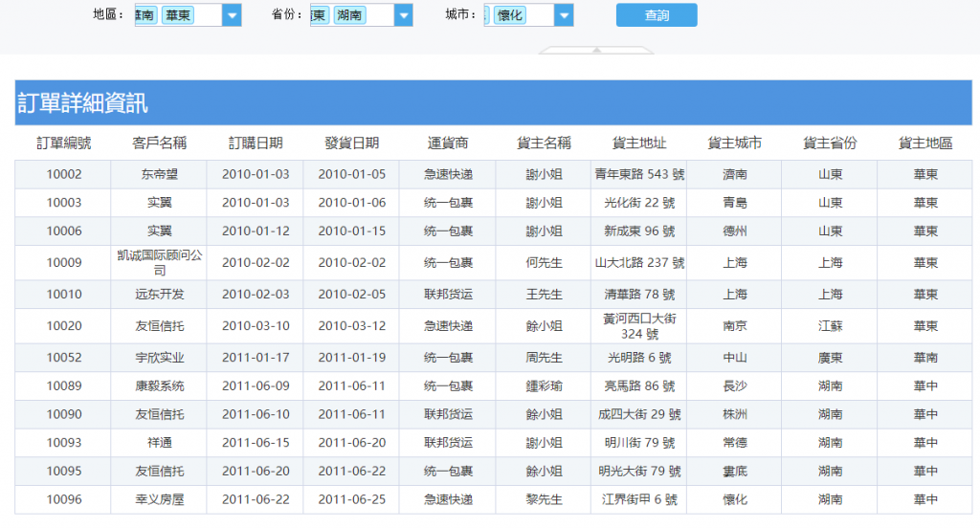Click customer 幸义房屋 cell
980x528 pixels.
pyautogui.click(x=160, y=500)
